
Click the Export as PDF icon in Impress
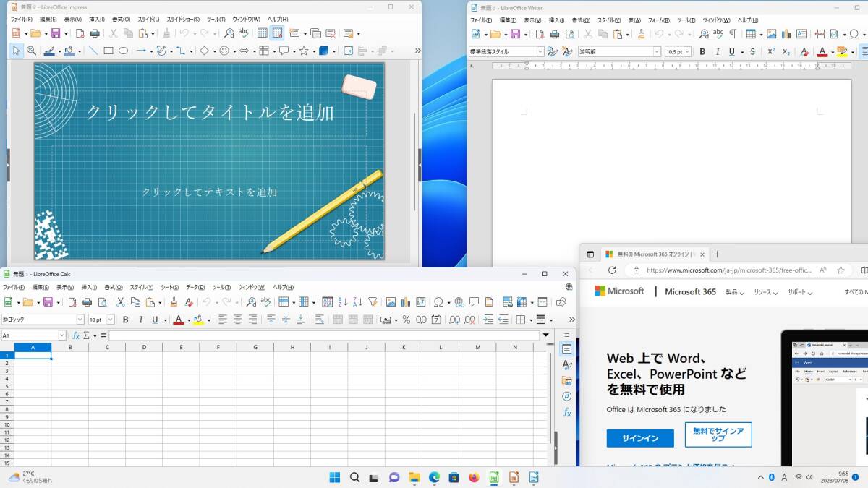pos(80,33)
